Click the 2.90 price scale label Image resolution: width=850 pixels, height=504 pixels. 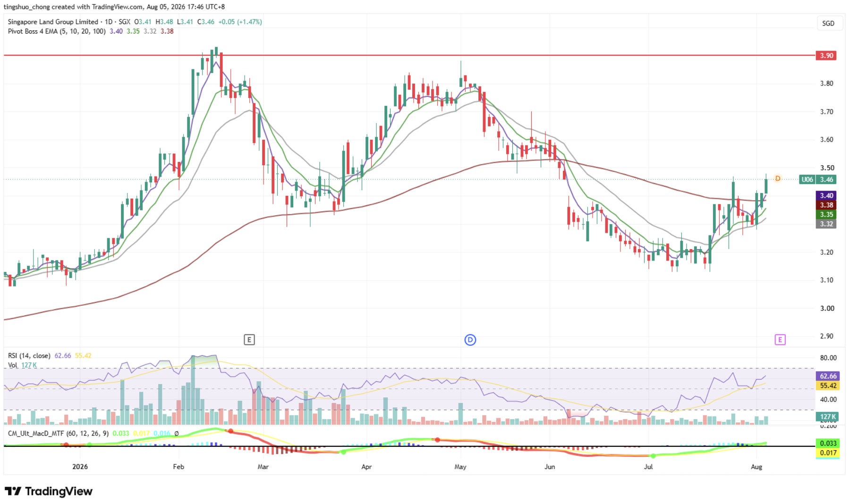[826, 336]
